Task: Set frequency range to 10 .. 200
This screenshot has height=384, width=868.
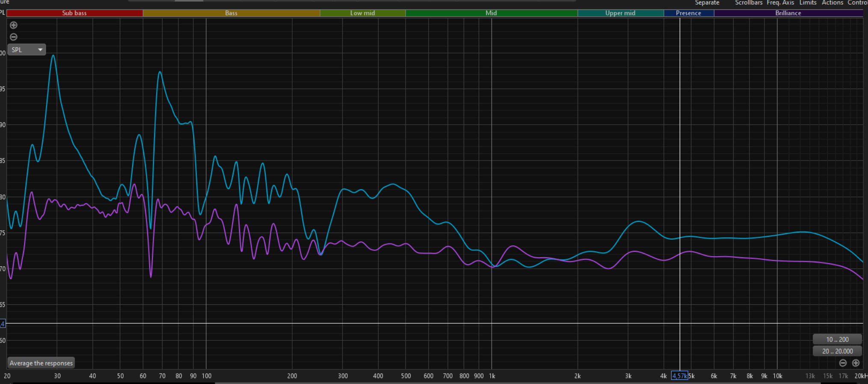Action: click(x=837, y=339)
